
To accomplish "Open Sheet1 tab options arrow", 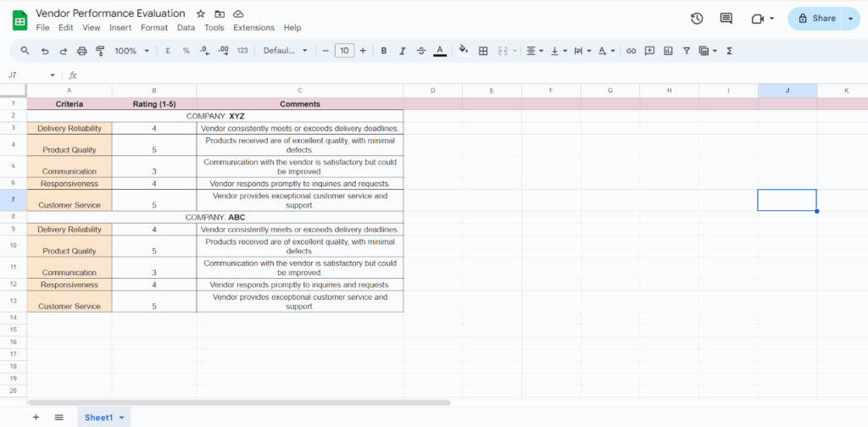I will coord(122,418).
